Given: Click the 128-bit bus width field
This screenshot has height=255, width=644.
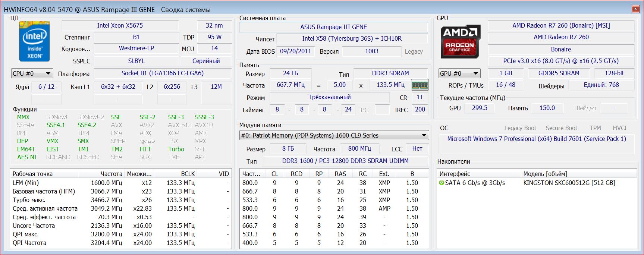Looking at the screenshot, I should pyautogui.click(x=615, y=73).
